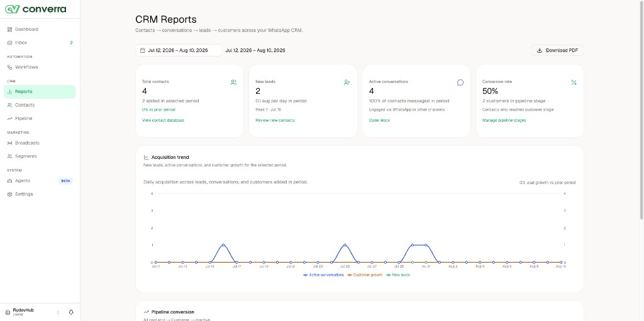Go to Workflows
This screenshot has height=321, width=644.
point(40,67)
